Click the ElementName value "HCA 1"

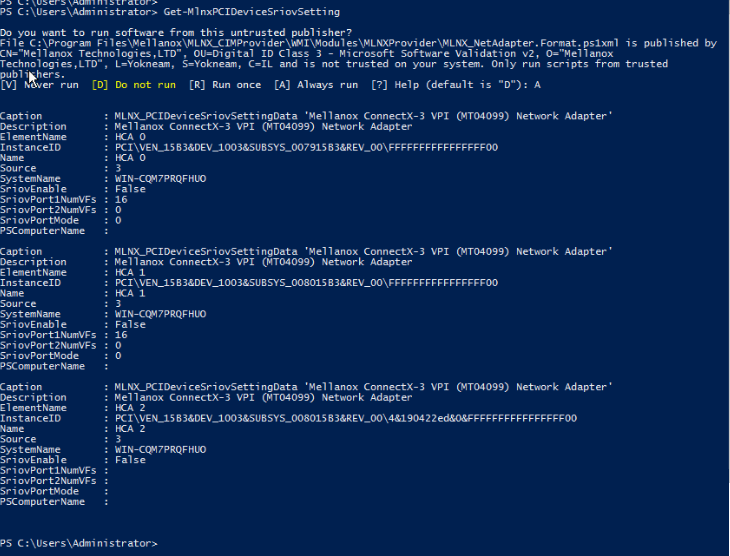click(x=130, y=273)
